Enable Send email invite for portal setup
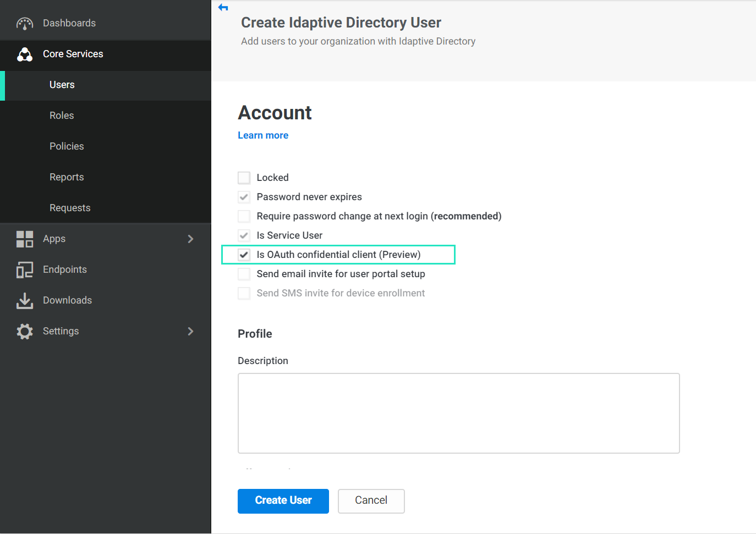756x534 pixels. (x=244, y=274)
